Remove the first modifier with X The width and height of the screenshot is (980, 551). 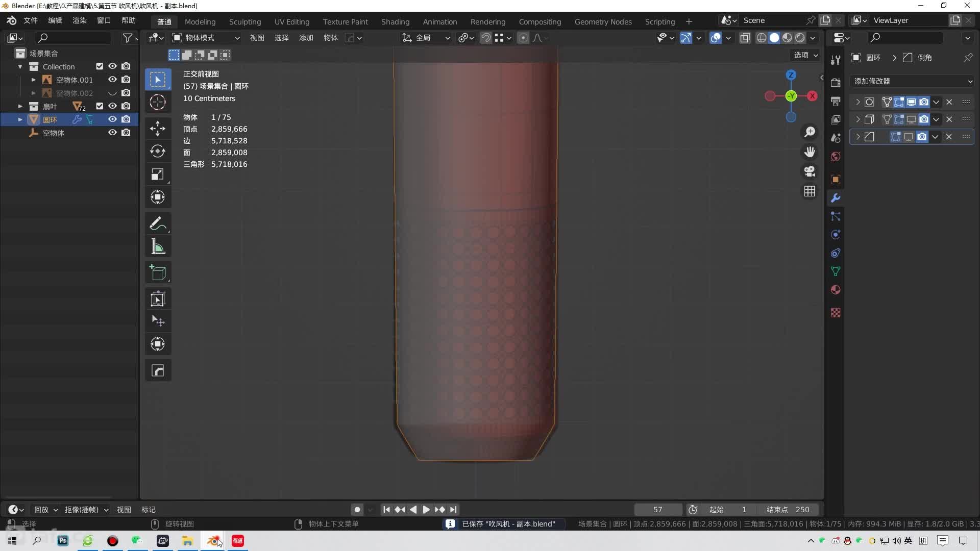click(x=949, y=102)
